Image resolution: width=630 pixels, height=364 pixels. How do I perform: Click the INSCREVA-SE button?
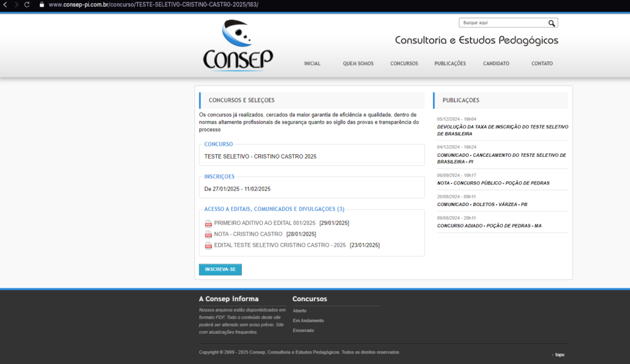pyautogui.click(x=220, y=269)
